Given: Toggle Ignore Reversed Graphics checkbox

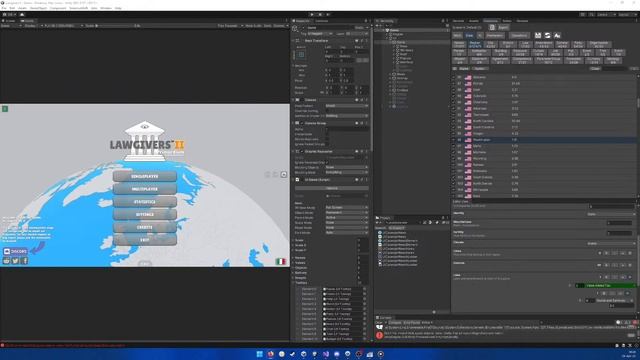Looking at the screenshot, I should (327, 162).
